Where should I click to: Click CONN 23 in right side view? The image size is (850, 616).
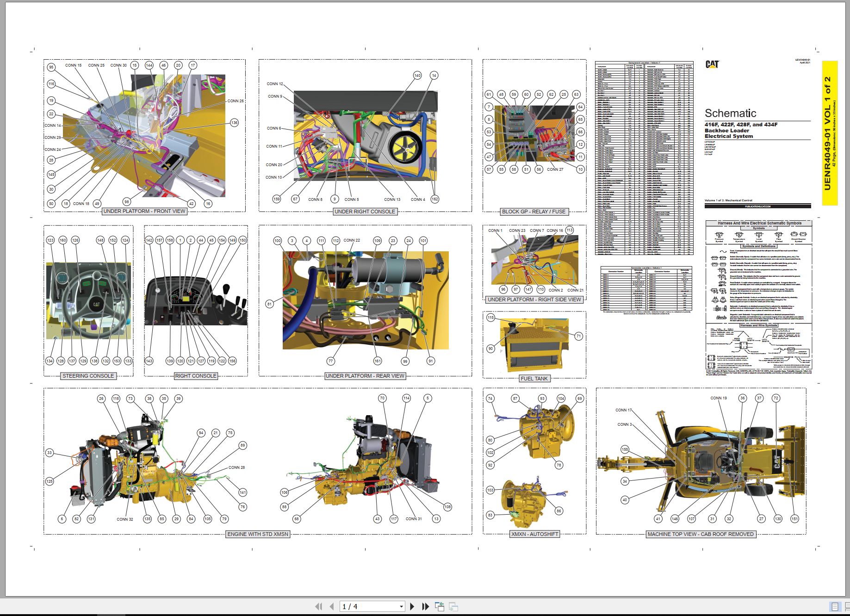click(x=517, y=230)
